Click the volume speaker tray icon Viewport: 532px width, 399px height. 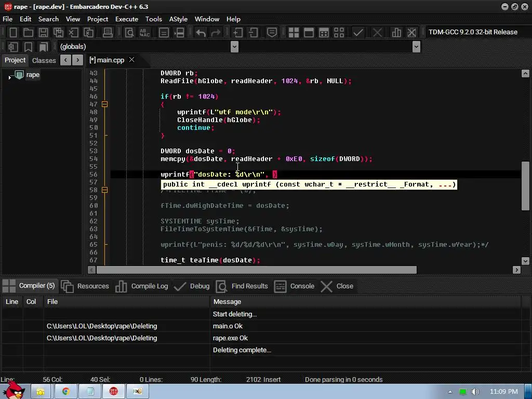476,392
